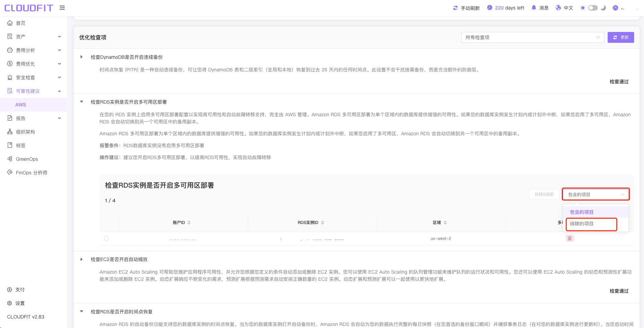Select the us-west-2 row radio button
Screen dimensions: 644x328
point(106,238)
